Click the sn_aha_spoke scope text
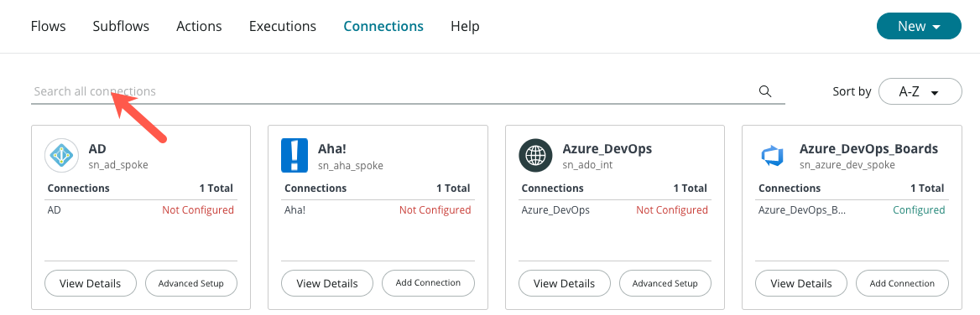This screenshot has height=315, width=980. (x=351, y=165)
